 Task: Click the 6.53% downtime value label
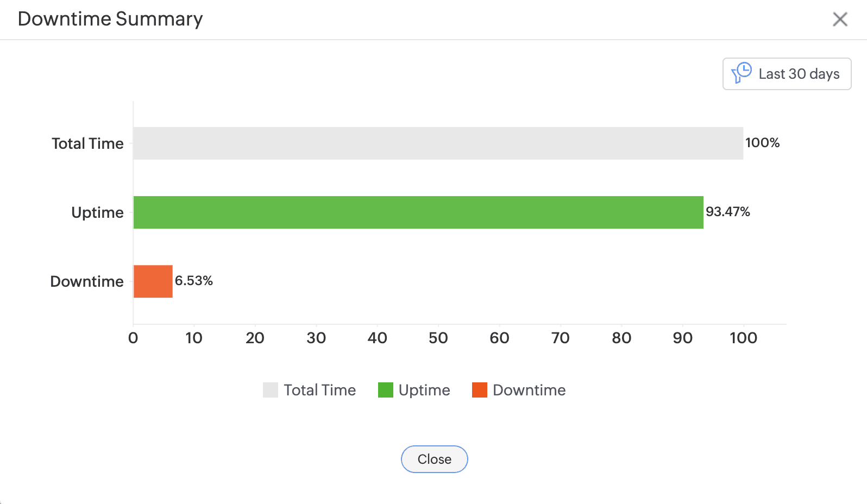(194, 281)
